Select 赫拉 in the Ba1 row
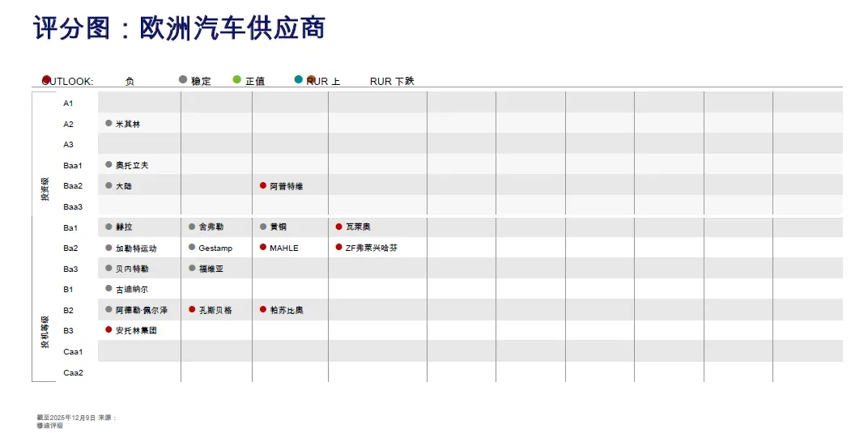868x433 pixels. 124,227
